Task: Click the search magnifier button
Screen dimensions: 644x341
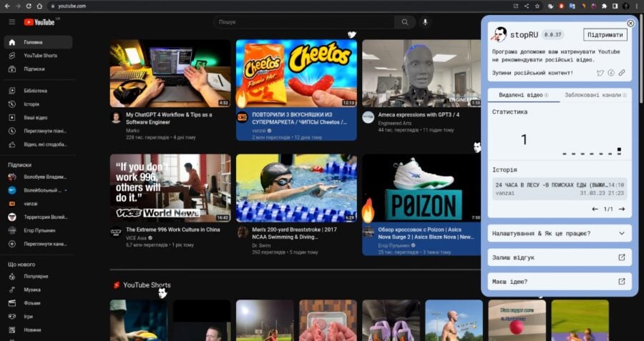Action: point(405,22)
